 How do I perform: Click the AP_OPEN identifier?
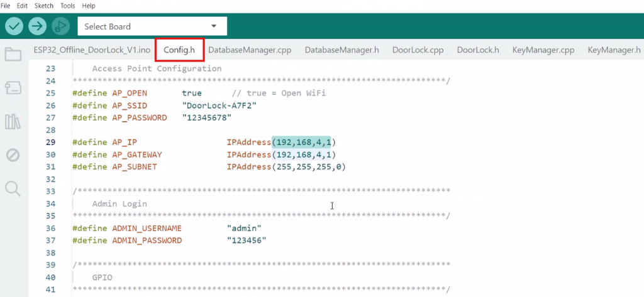tap(130, 93)
